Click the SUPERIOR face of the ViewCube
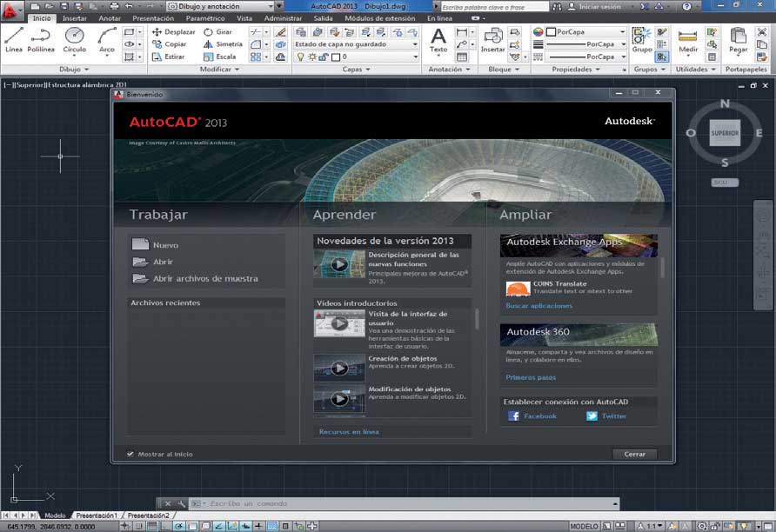The image size is (776, 532). pyautogui.click(x=725, y=132)
